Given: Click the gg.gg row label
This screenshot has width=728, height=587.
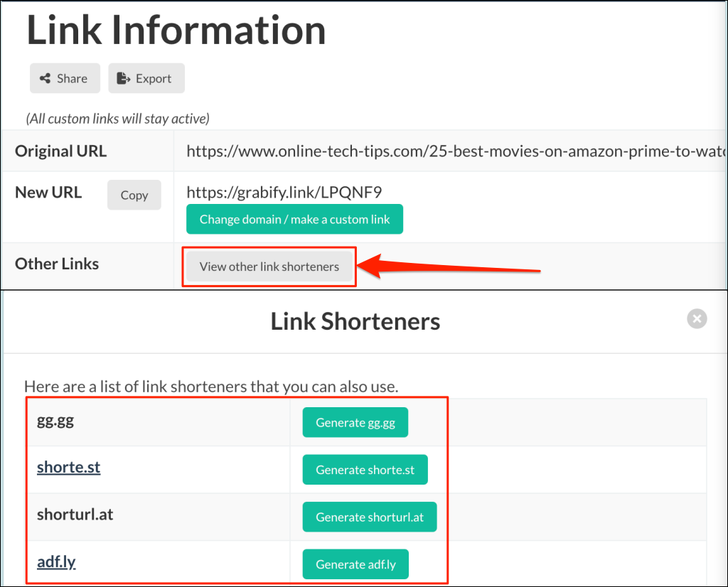Looking at the screenshot, I should point(55,421).
